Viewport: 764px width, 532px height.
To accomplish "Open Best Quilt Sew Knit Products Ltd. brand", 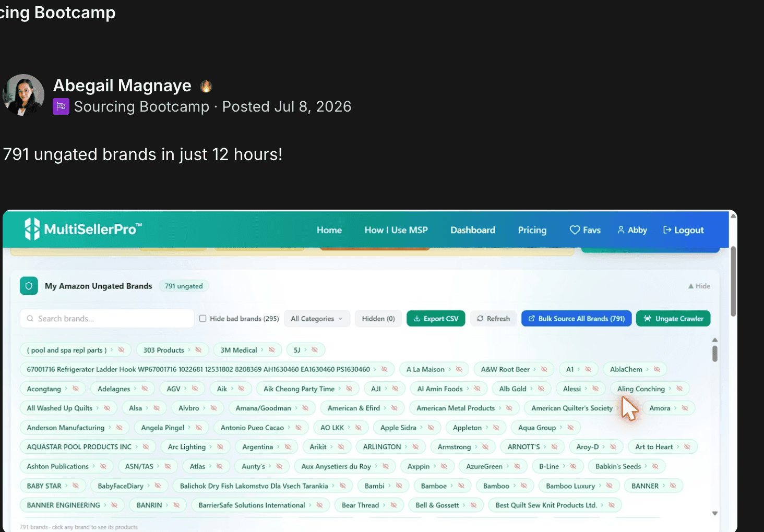I will pos(546,505).
